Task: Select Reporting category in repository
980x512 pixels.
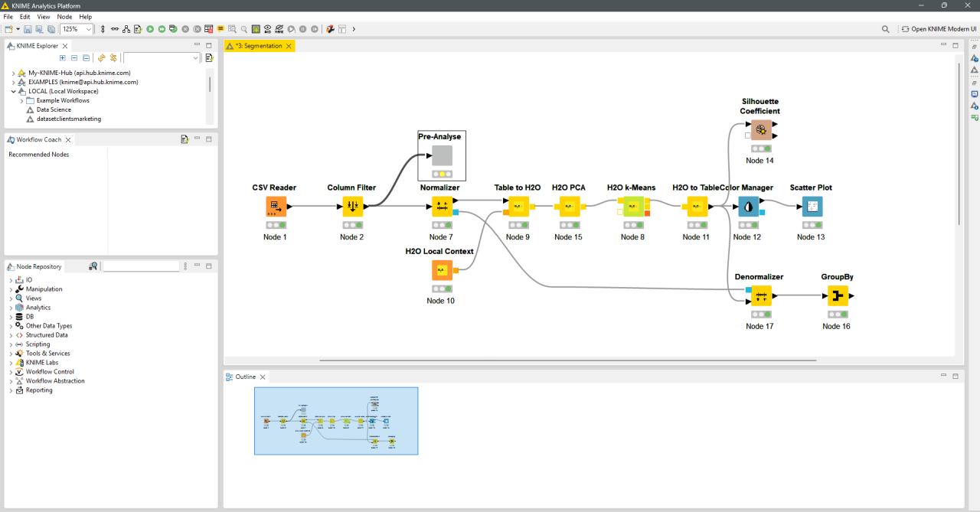Action: 39,390
